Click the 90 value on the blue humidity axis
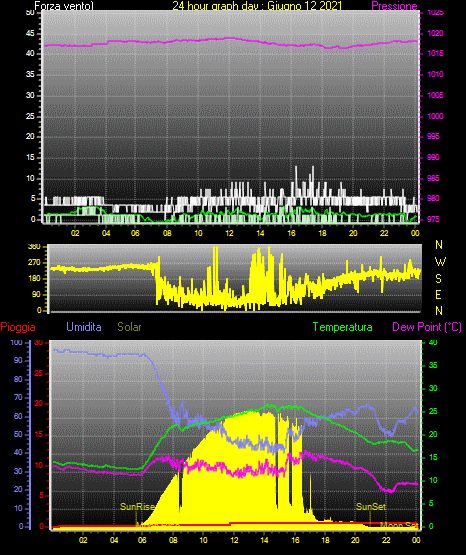The height and width of the screenshot is (555, 466). (18, 361)
